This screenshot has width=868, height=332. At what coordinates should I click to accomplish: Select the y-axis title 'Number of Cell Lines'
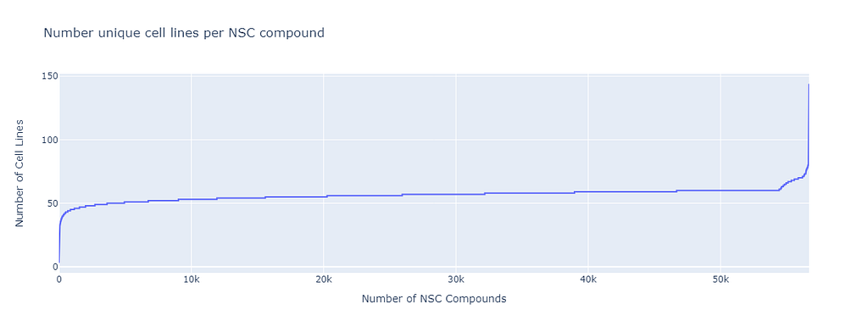coord(20,173)
